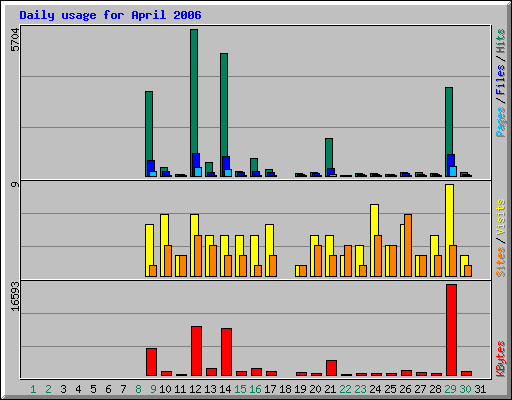Click the orange "Sites" legend label

501,262
